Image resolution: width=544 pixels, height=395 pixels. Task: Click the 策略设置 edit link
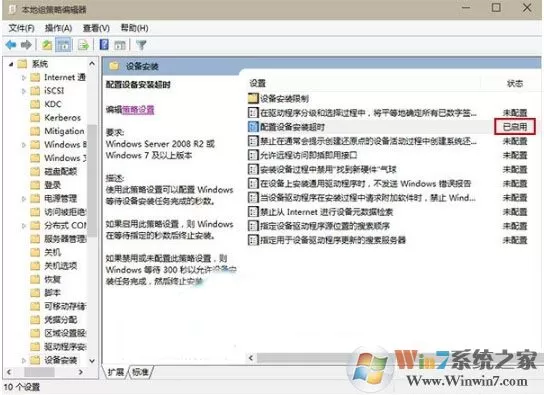coord(138,110)
